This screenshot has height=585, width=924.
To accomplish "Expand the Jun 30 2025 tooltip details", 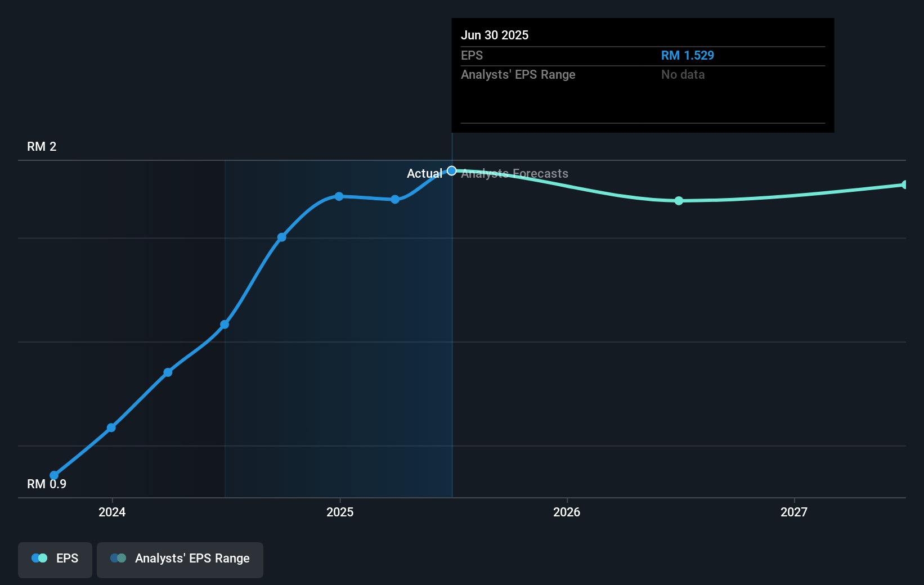I will point(495,35).
